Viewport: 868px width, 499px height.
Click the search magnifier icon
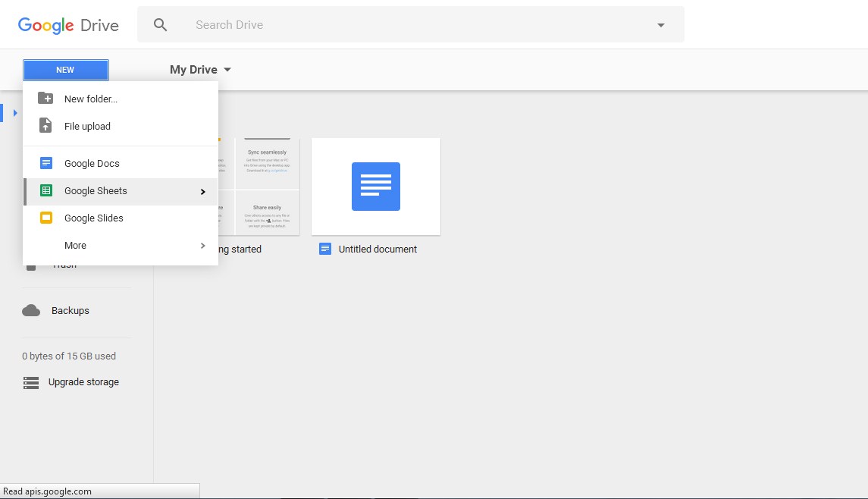[x=160, y=24]
